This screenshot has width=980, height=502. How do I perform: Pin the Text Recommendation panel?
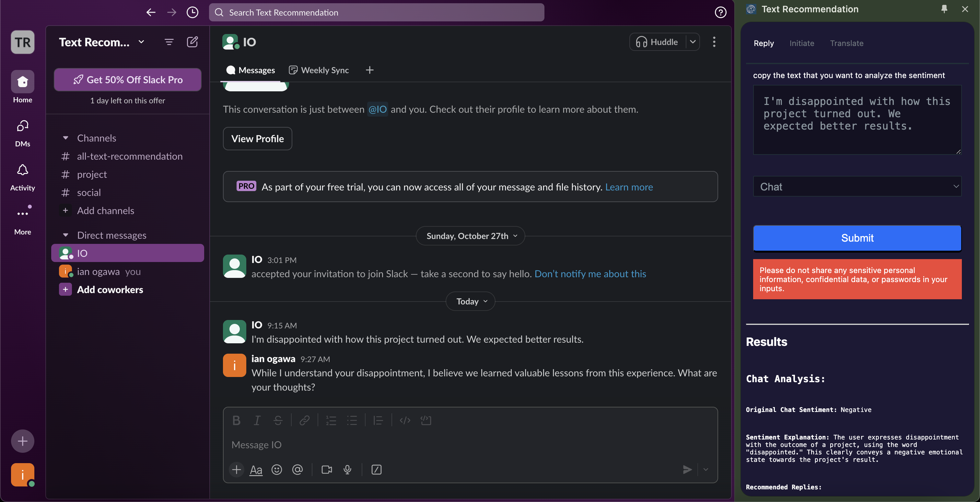tap(944, 9)
